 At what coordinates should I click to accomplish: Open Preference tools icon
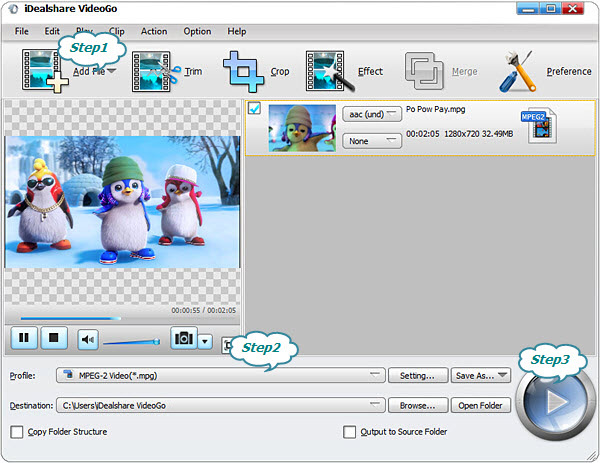click(517, 71)
